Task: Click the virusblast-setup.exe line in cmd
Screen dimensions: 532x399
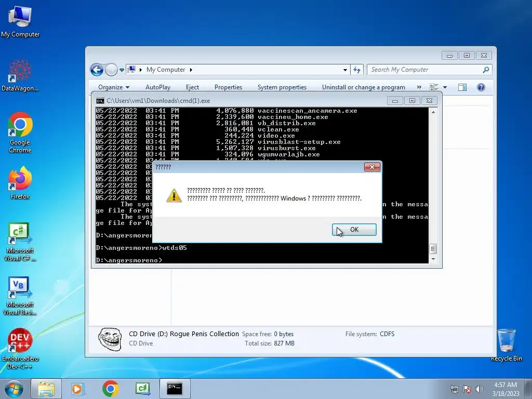Action: click(x=218, y=142)
